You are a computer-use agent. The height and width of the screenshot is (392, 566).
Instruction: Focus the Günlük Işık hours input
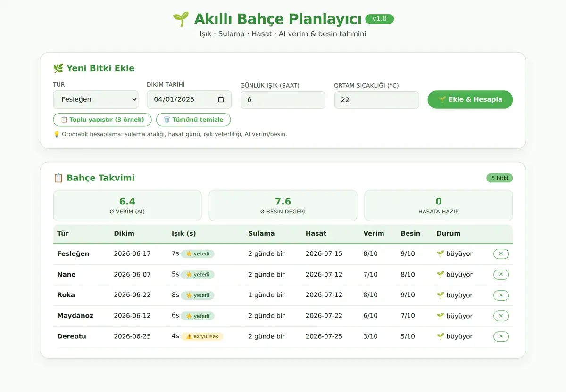click(283, 100)
